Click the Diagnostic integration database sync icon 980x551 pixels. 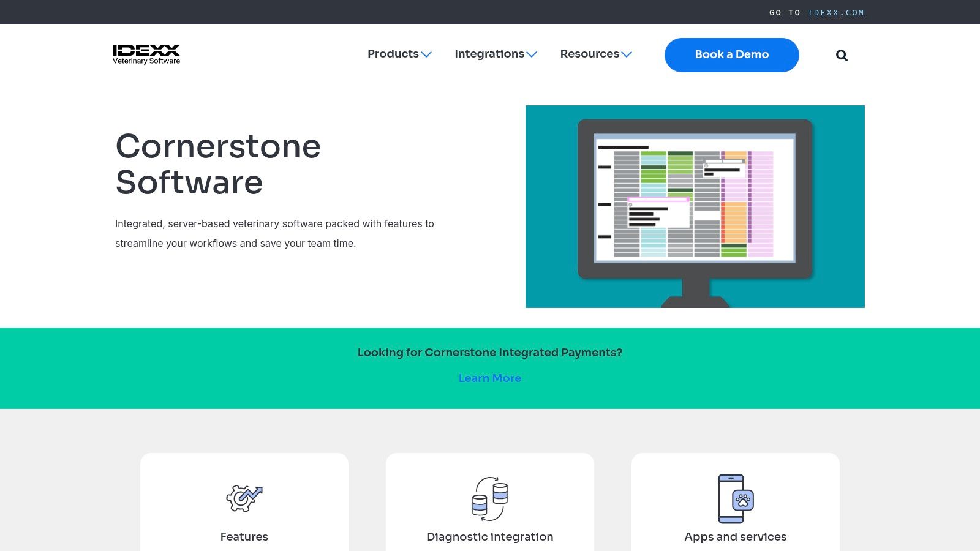point(489,498)
